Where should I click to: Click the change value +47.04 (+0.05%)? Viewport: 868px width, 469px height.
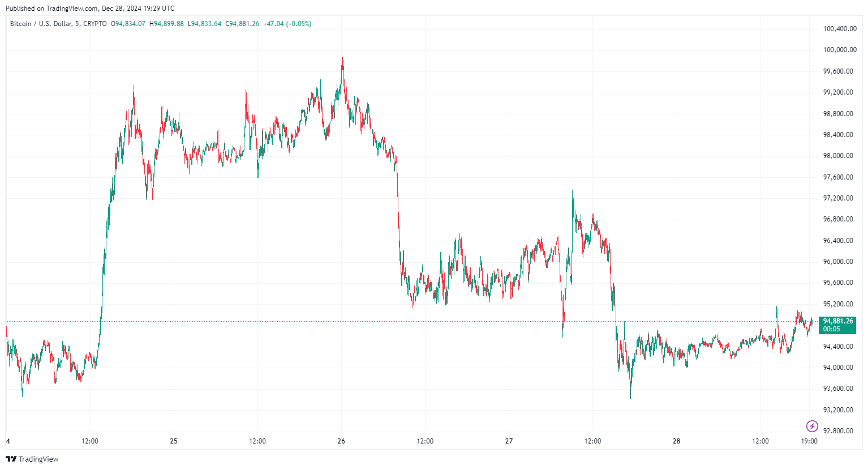pos(287,24)
